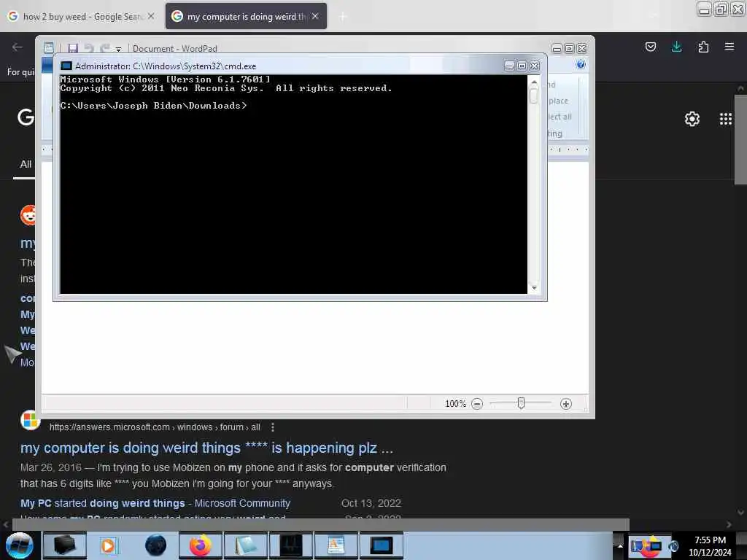Open WordPad help icon
The height and width of the screenshot is (560, 747).
pyautogui.click(x=580, y=65)
